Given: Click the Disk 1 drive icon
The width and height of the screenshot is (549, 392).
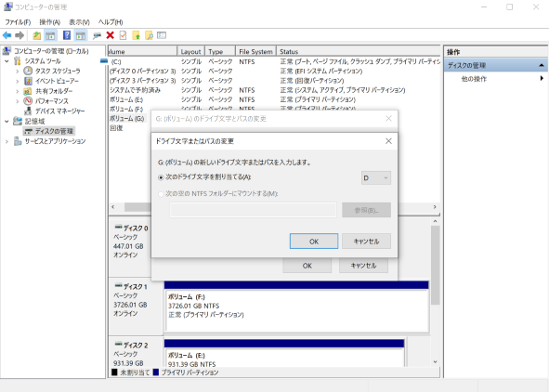Looking at the screenshot, I should click(x=118, y=285).
